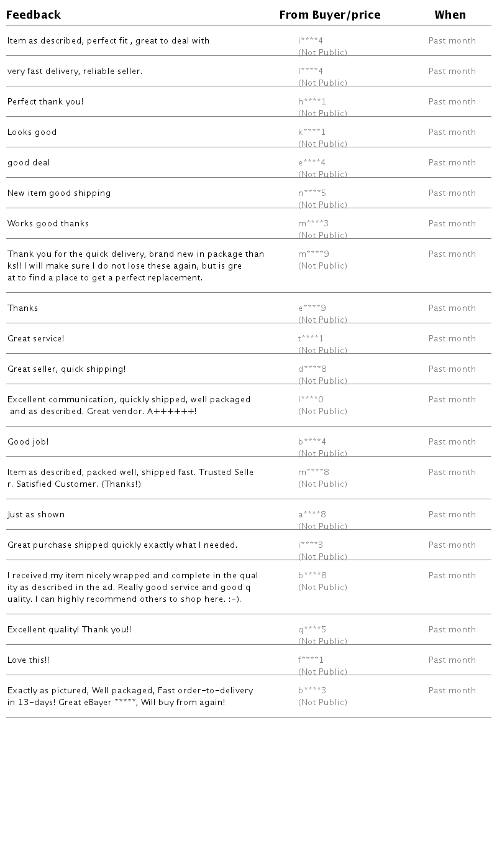Select buyer a****8 next to 'Just as shown'

point(312,515)
